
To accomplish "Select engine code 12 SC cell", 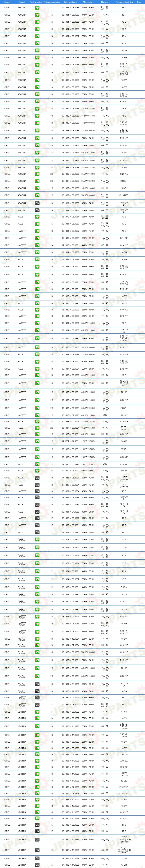I will [x=124, y=547].
